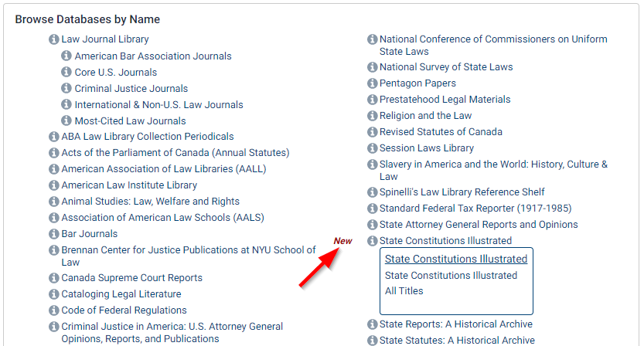The width and height of the screenshot is (644, 346).
Task: Show info icon for Religion and the Law
Action: [x=372, y=116]
